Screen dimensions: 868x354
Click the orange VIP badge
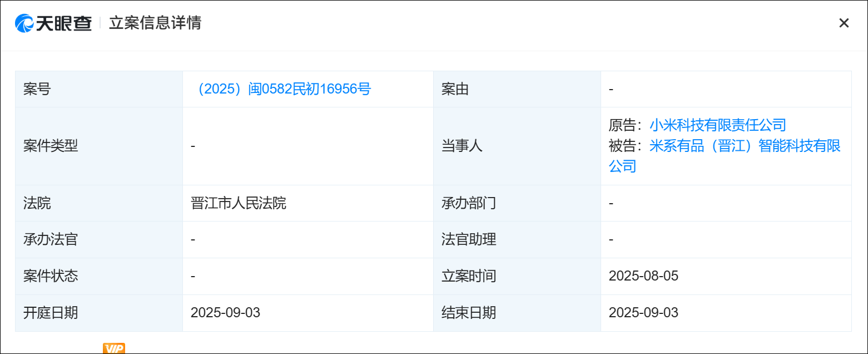click(114, 348)
